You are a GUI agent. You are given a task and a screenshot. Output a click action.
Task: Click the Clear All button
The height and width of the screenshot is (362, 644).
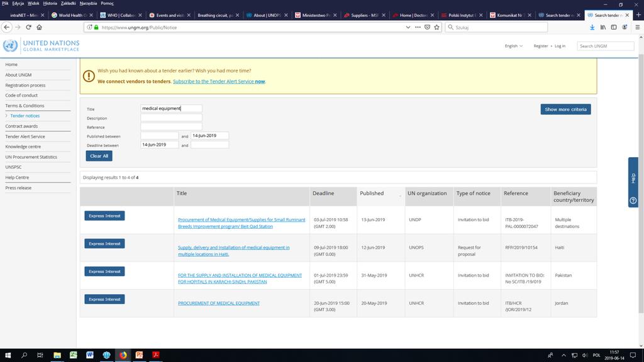[99, 156]
